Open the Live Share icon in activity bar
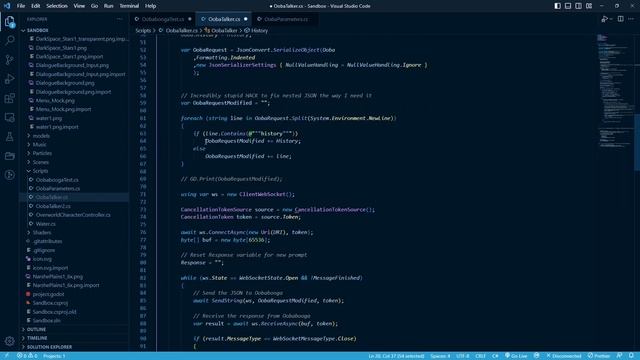640x360 pixels. 10,175
